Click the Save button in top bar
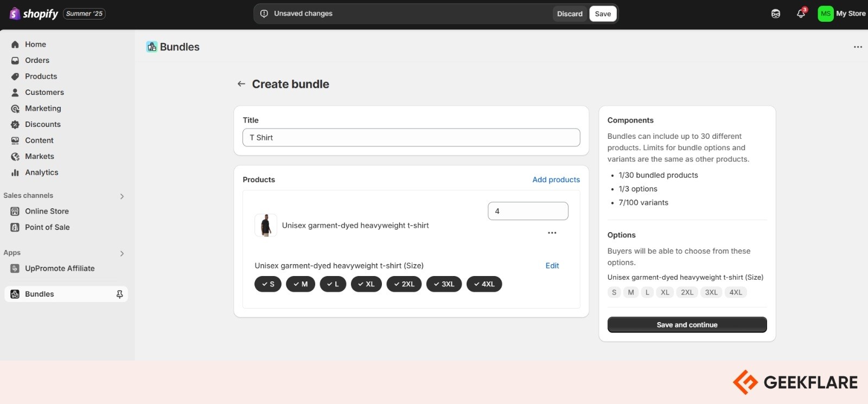Viewport: 868px width, 404px height. click(603, 14)
